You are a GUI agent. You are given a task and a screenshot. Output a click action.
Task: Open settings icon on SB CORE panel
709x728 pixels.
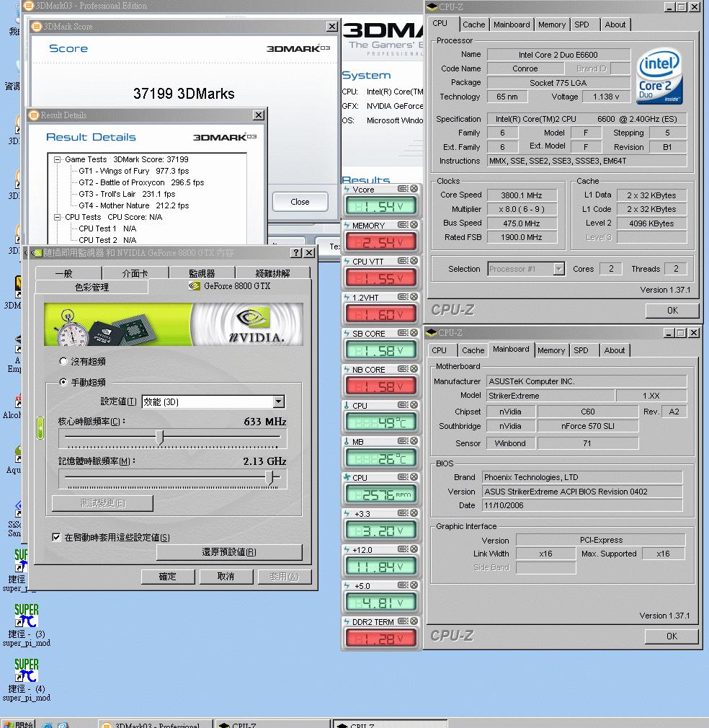(402, 333)
